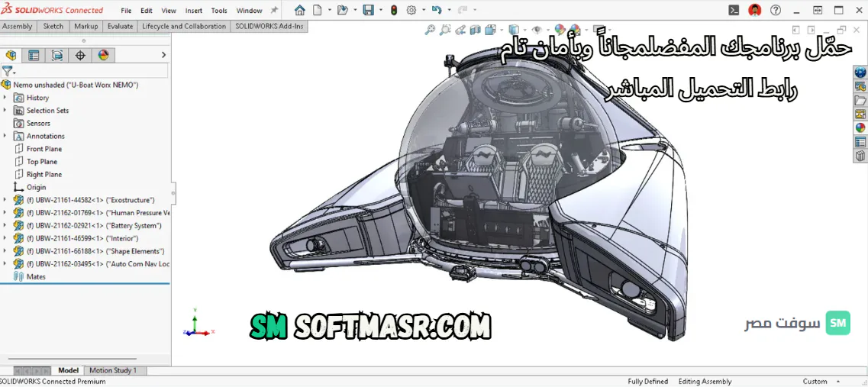The height and width of the screenshot is (387, 868).
Task: Select the Model bottom tab
Action: pyautogui.click(x=69, y=370)
